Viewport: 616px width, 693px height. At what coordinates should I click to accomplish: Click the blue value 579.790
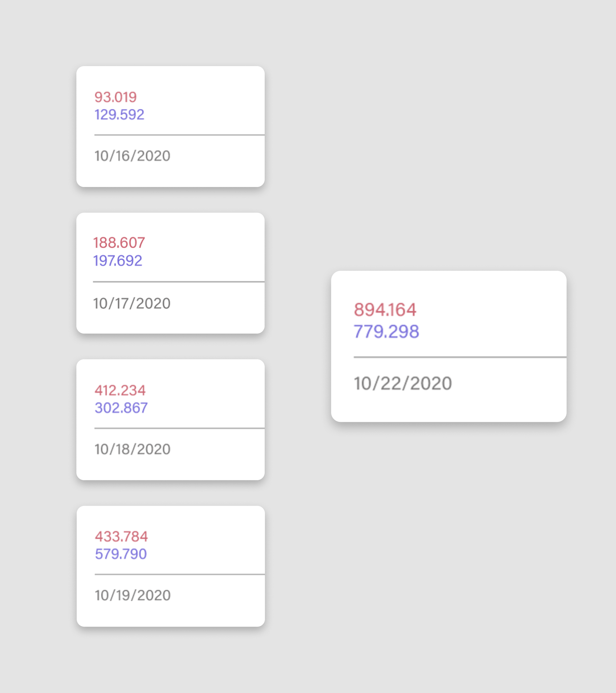click(x=121, y=554)
